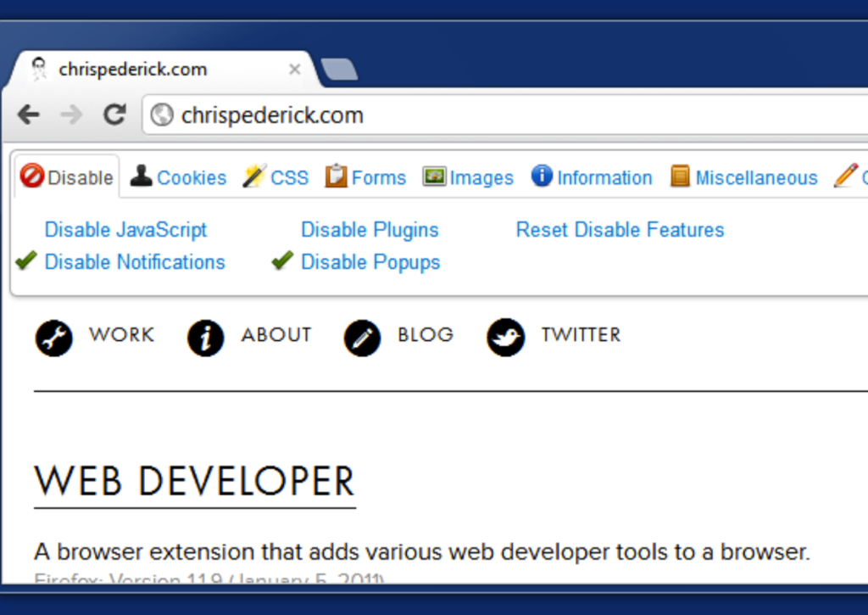Toggle Disable JavaScript
Screen dimensions: 868x615
125,230
